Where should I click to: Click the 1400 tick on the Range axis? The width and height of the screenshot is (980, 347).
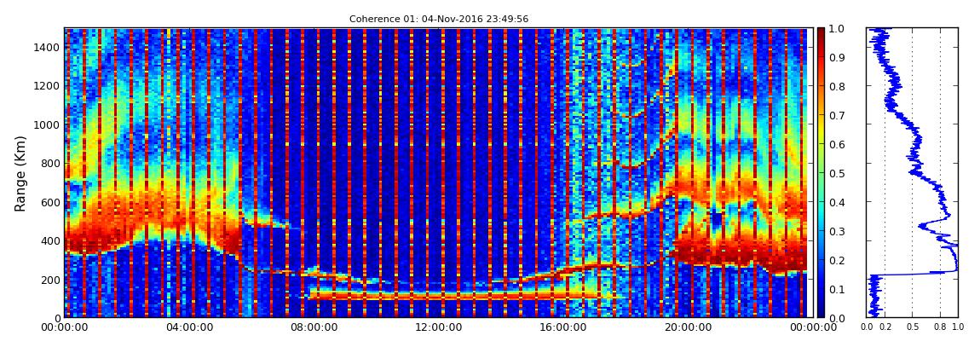coord(47,48)
